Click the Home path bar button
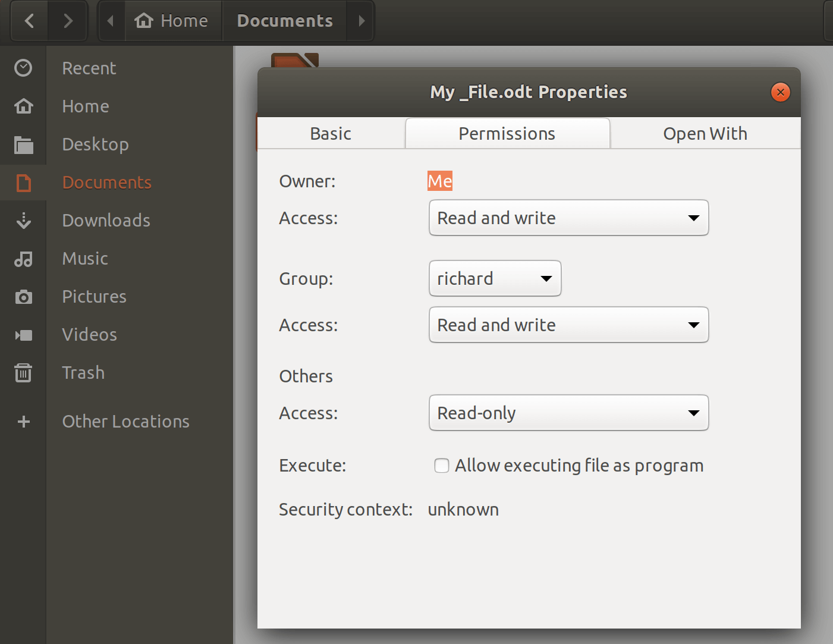Viewport: 833px width, 644px height. (x=173, y=21)
